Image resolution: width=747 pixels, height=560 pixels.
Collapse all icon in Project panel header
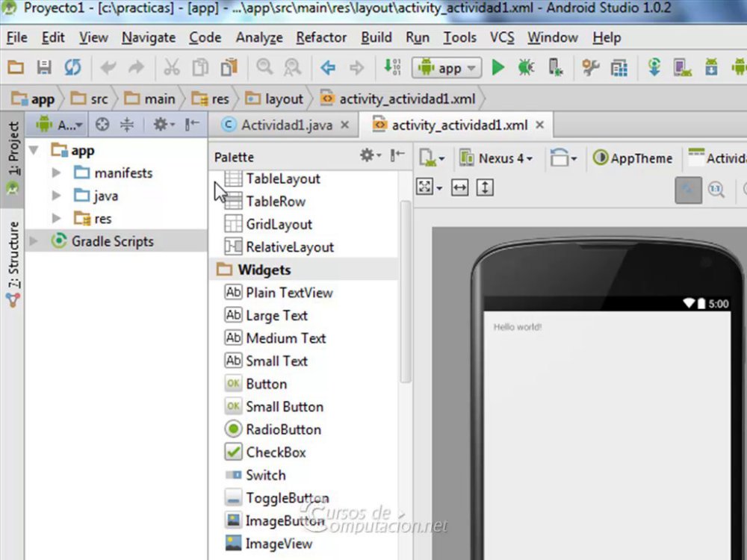(127, 125)
